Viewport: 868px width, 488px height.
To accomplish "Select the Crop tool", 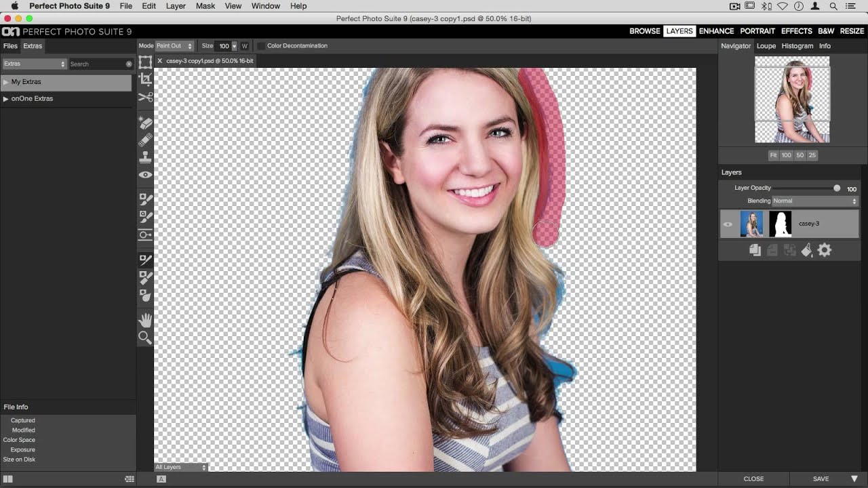I will 145,79.
